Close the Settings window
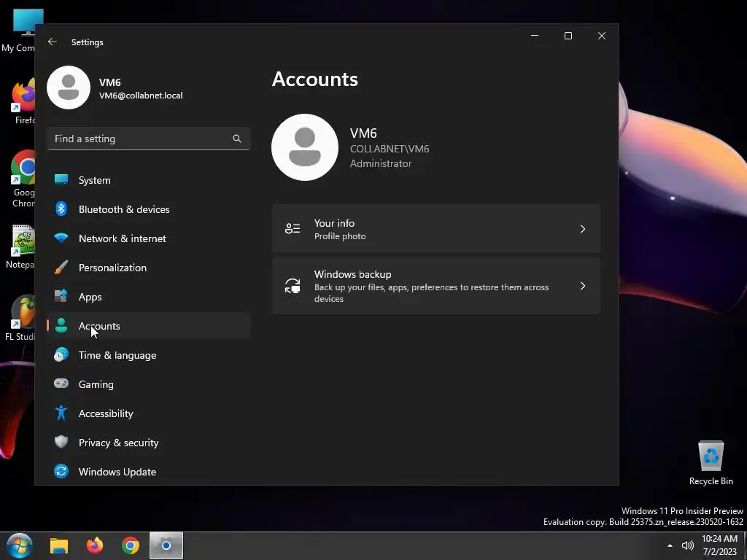 click(x=602, y=36)
